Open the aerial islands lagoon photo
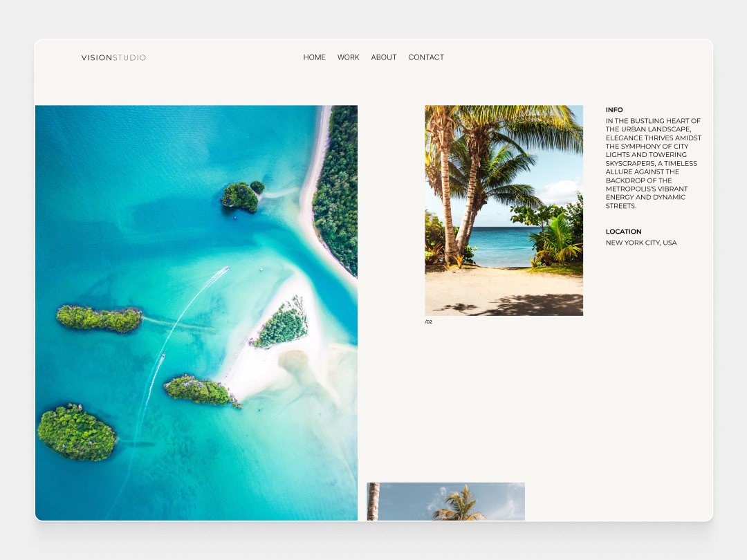 [x=196, y=313]
